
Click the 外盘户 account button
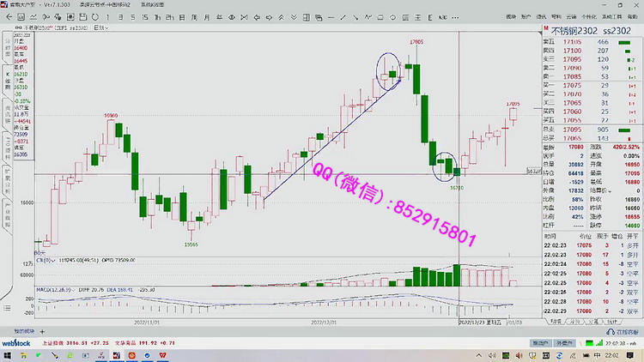pos(564,342)
